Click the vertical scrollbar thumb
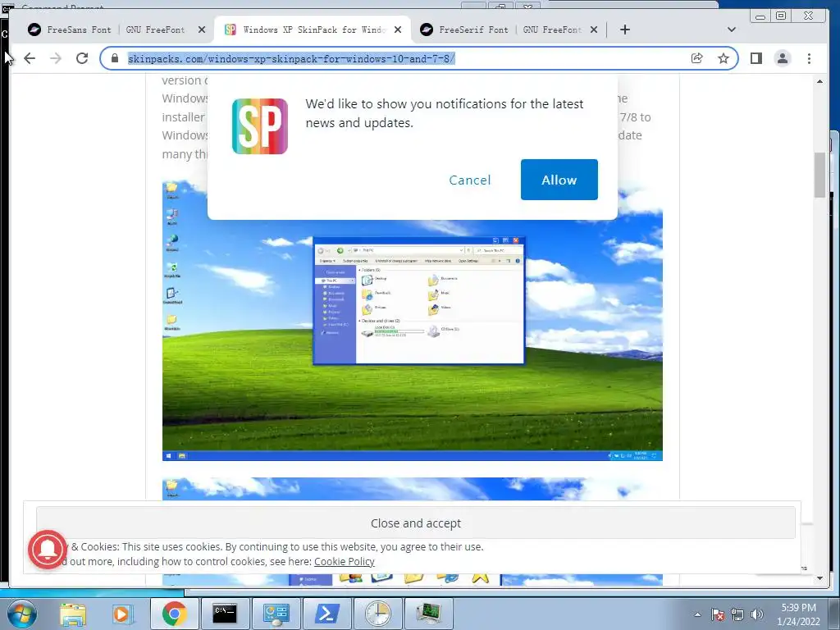Screen dimensions: 840x630 [x=819, y=175]
